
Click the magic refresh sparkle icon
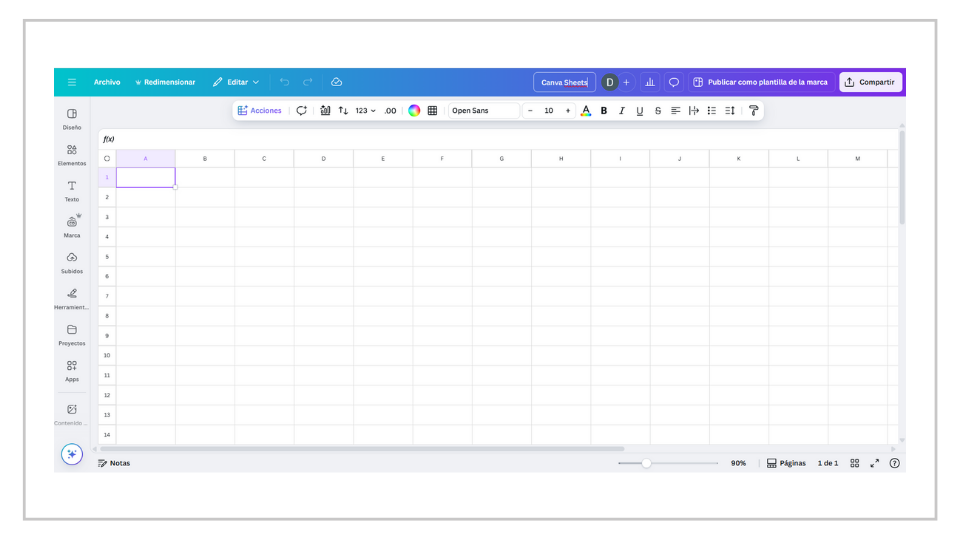(x=301, y=111)
